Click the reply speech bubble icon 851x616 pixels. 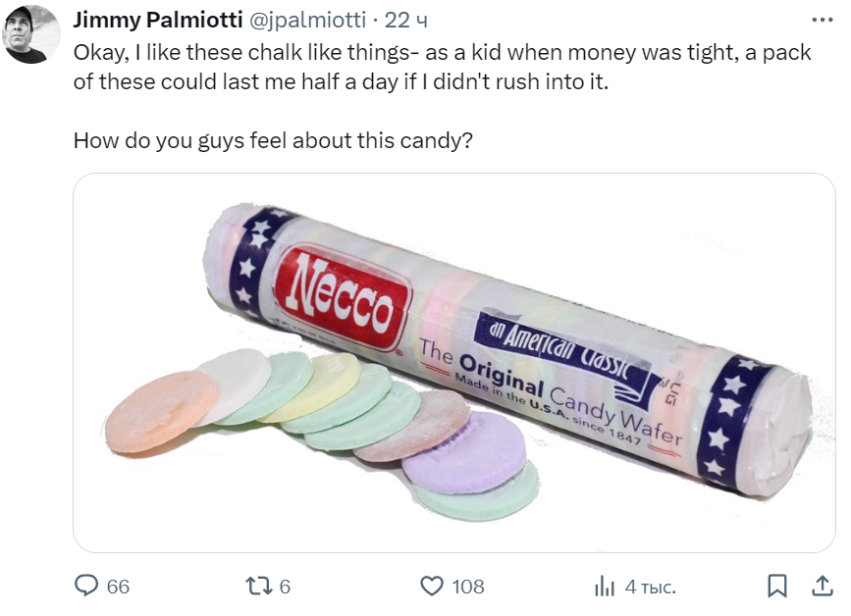pyautogui.click(x=87, y=586)
